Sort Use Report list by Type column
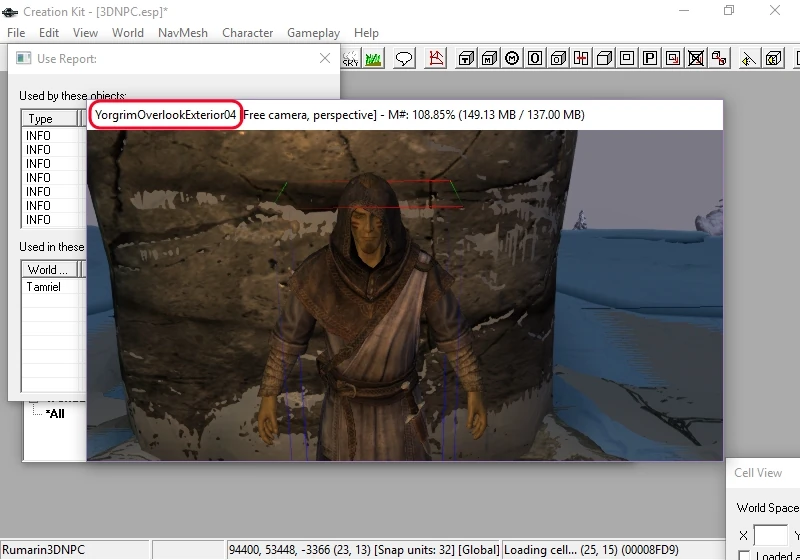Viewport: 800px width, 560px height. tap(49, 119)
